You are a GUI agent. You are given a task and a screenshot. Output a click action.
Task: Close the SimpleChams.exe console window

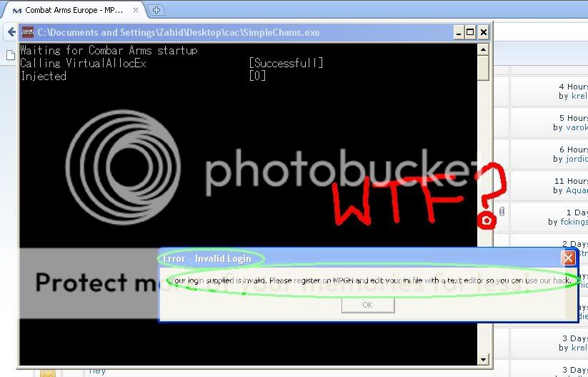tap(484, 32)
